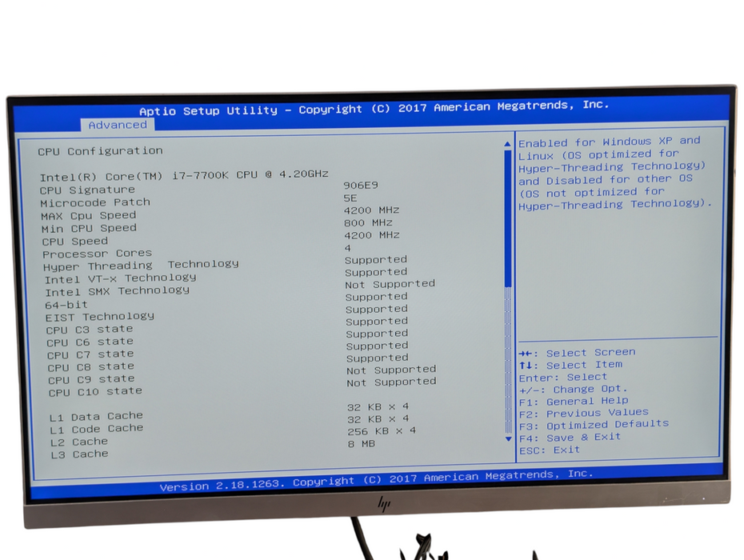The height and width of the screenshot is (560, 744).
Task: Select Intel SMX Technology row
Action: (x=240, y=288)
